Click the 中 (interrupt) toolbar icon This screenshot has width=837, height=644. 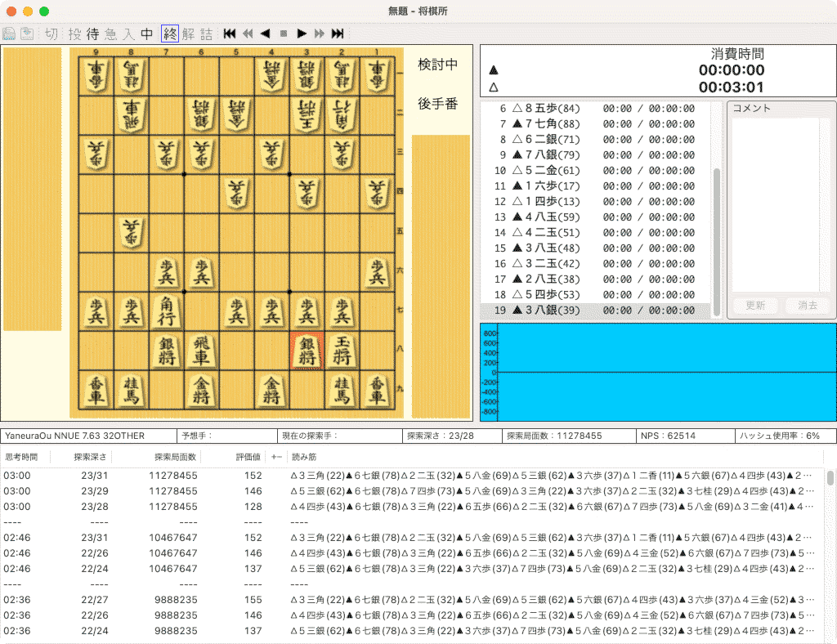pyautogui.click(x=147, y=34)
